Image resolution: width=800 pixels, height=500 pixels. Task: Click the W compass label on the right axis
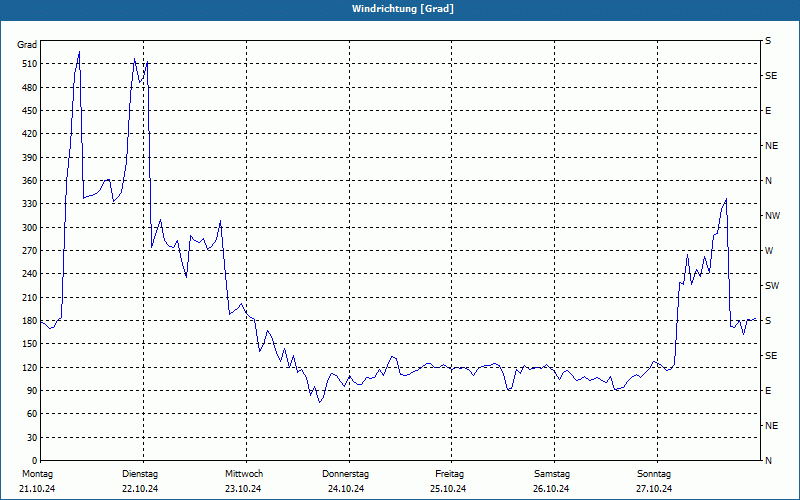click(769, 251)
